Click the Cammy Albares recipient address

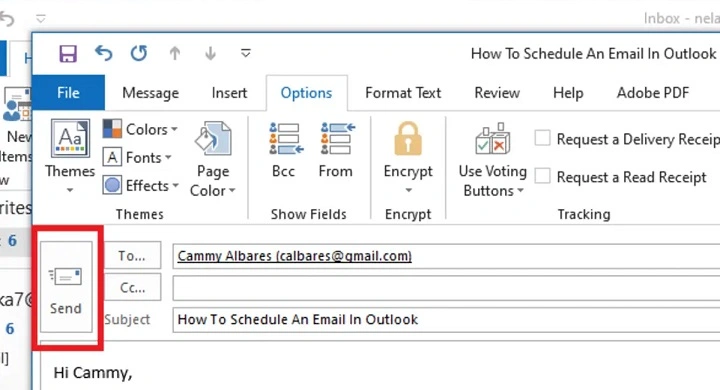click(x=294, y=256)
